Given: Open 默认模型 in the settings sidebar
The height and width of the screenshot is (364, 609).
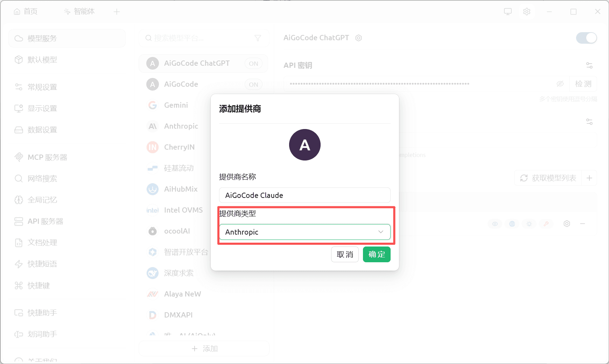Looking at the screenshot, I should [x=67, y=60].
